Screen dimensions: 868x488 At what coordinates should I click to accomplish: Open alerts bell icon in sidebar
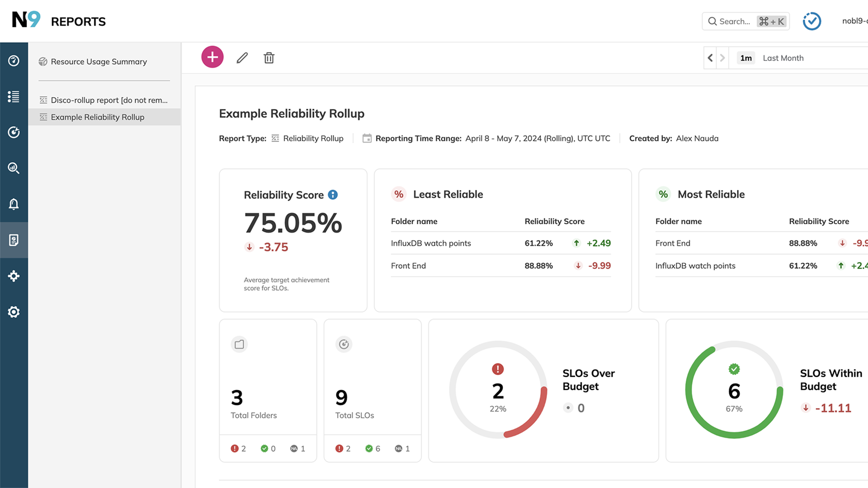(x=14, y=204)
